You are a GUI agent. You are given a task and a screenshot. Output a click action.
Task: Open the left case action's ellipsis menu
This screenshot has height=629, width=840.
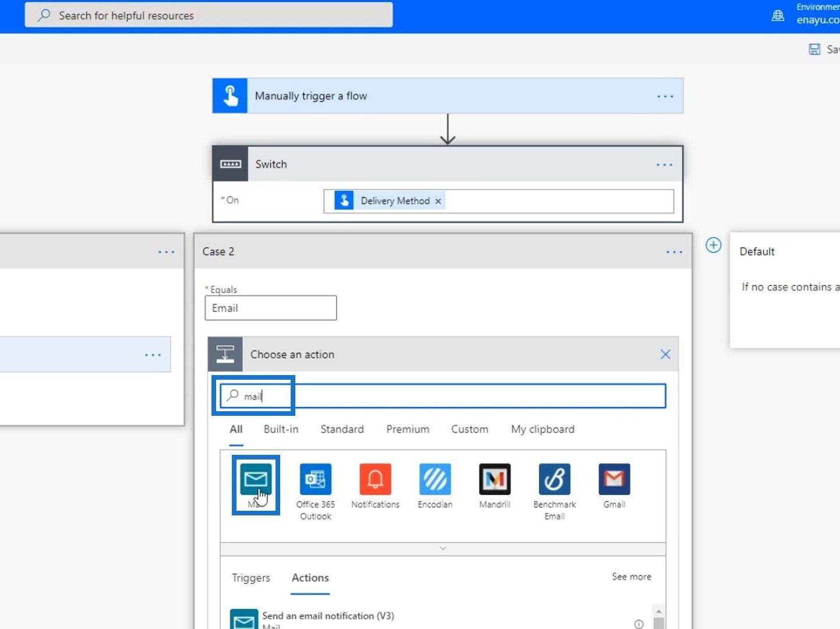(153, 355)
